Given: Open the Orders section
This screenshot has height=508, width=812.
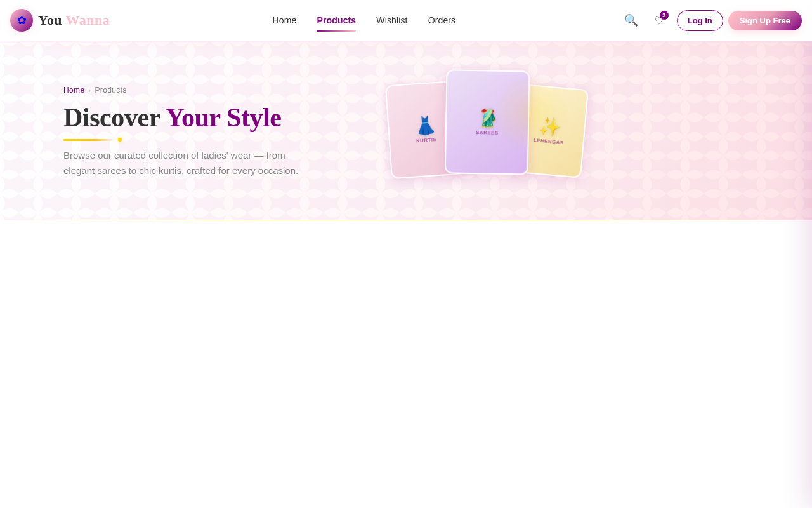Looking at the screenshot, I should coord(442,20).
